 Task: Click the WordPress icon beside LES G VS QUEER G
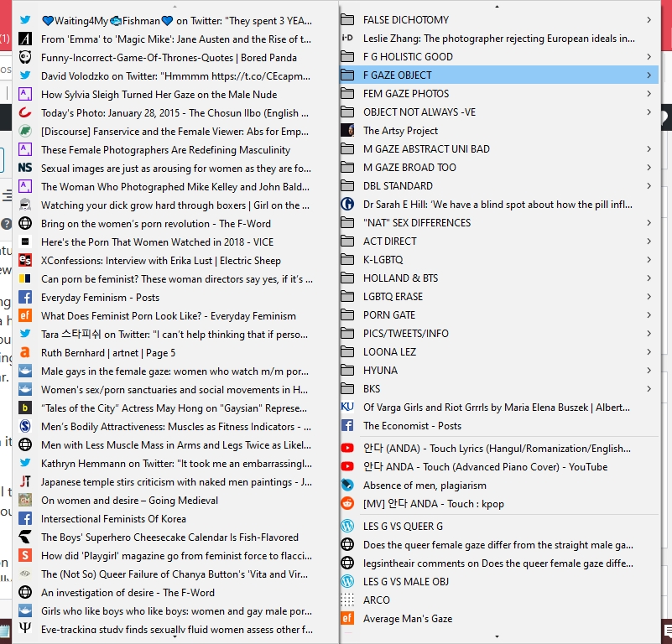point(347,527)
